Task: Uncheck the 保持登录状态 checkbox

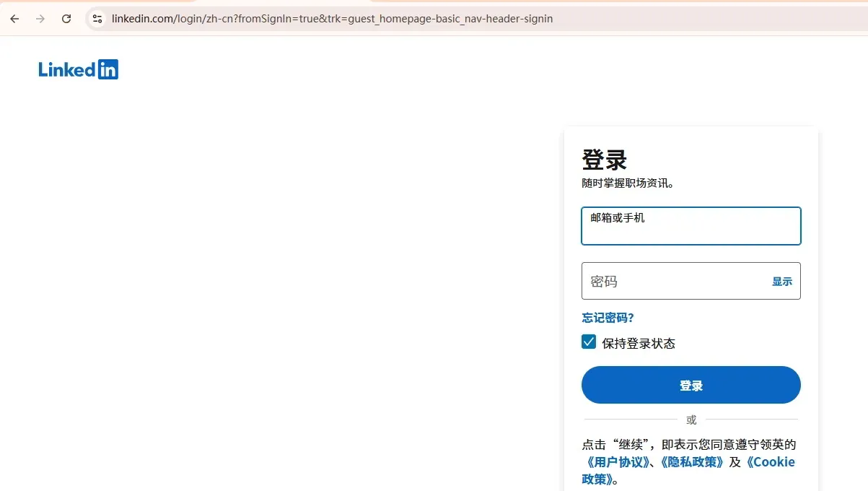Action: coord(589,342)
